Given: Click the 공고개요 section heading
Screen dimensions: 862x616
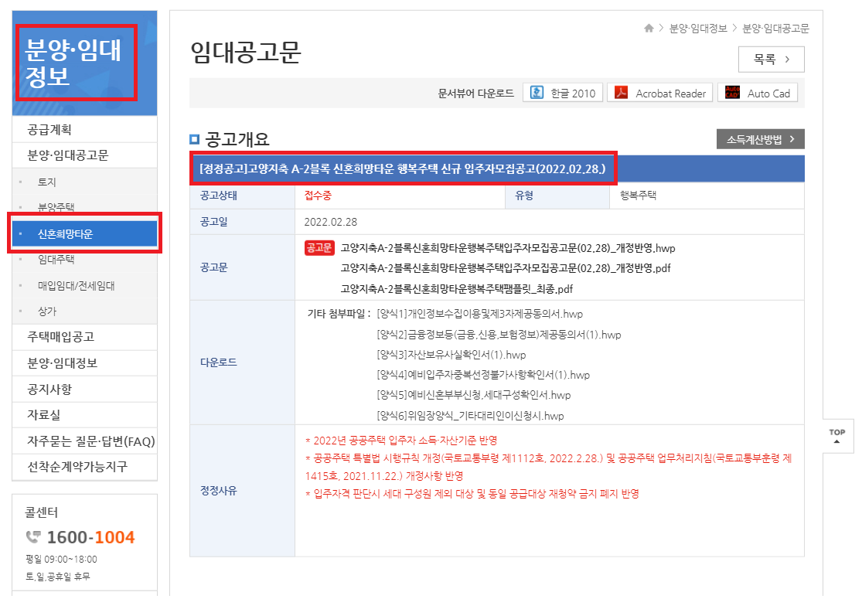Looking at the screenshot, I should [237, 139].
